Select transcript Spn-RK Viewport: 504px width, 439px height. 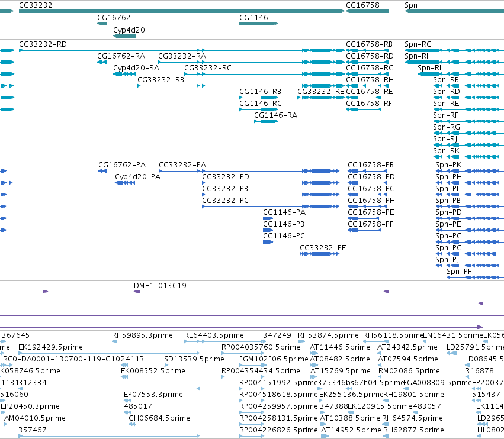[x=446, y=151]
